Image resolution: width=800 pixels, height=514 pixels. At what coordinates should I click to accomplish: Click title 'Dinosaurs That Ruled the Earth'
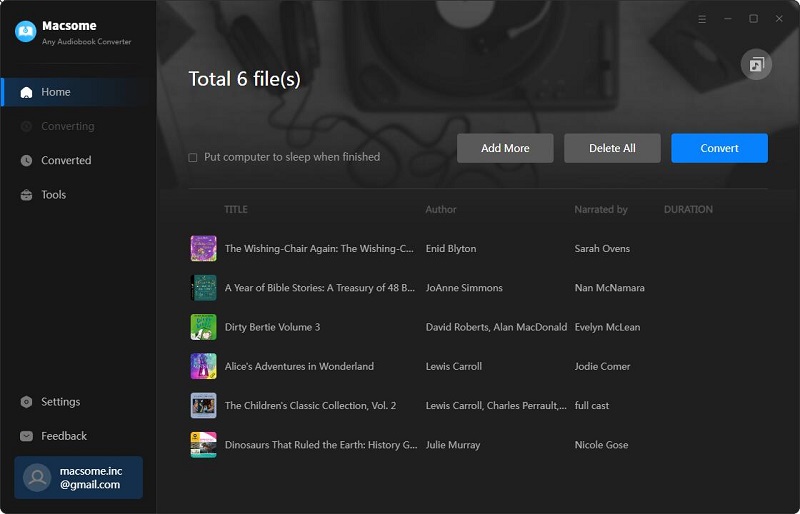pyautogui.click(x=321, y=445)
